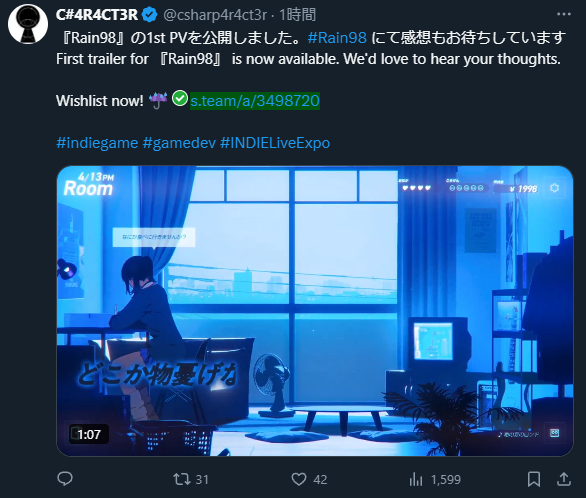The height and width of the screenshot is (498, 586).
Task: Open the share upload icon
Action: (564, 479)
